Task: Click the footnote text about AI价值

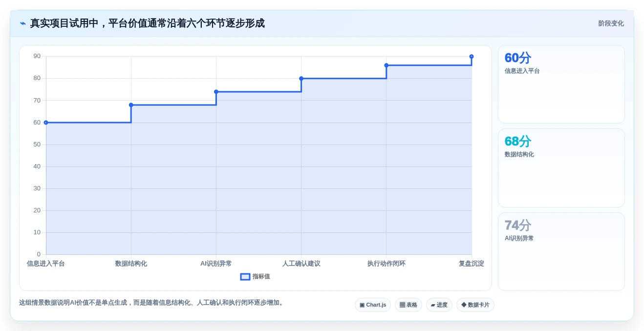Action: (x=152, y=303)
